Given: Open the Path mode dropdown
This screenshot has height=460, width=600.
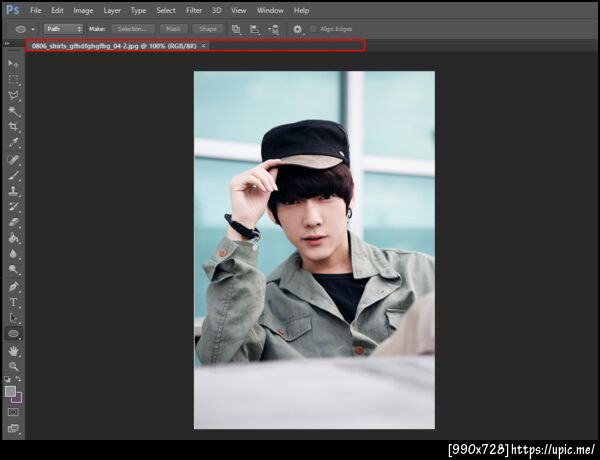Looking at the screenshot, I should (63, 29).
